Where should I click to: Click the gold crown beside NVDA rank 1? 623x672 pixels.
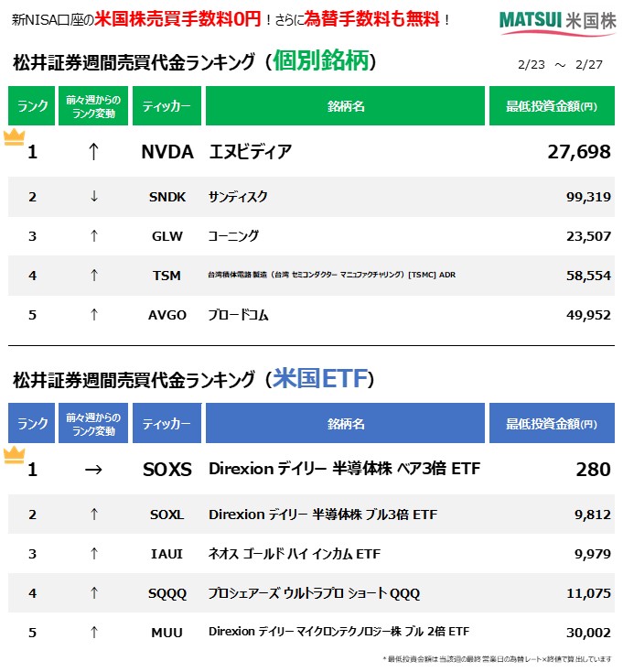pos(14,137)
